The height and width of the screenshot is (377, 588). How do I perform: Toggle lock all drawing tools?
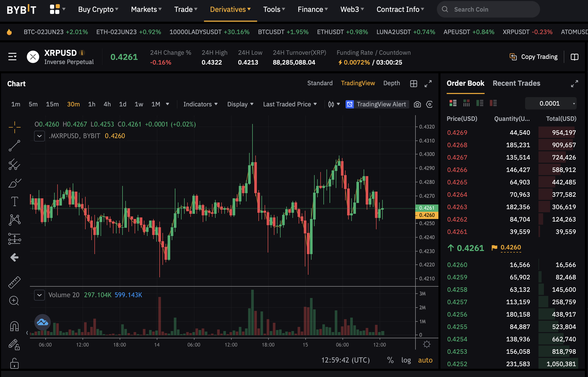pyautogui.click(x=14, y=363)
